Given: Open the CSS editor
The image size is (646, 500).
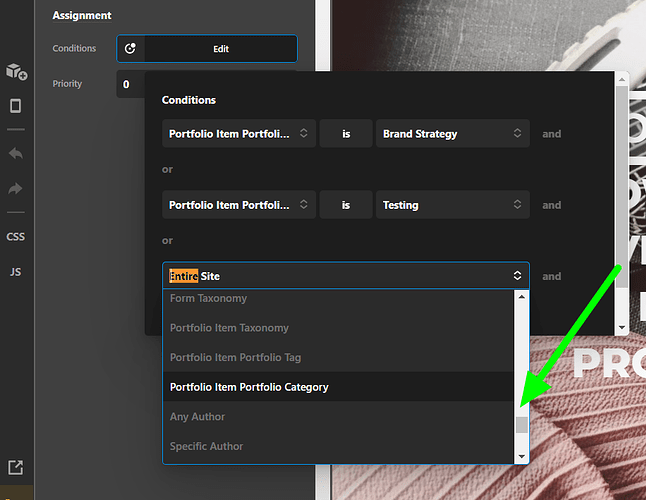Looking at the screenshot, I should click(x=16, y=237).
